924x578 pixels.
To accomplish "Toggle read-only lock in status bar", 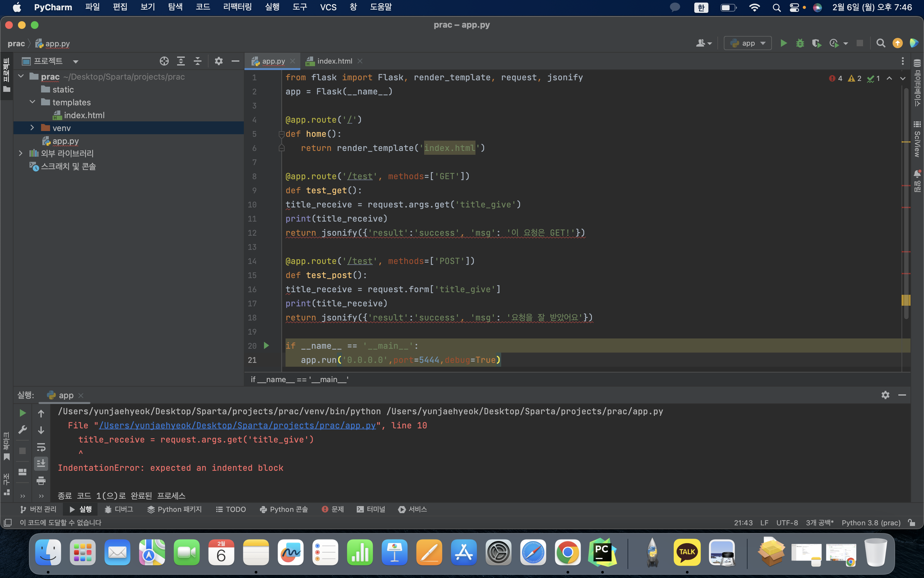I will (912, 522).
